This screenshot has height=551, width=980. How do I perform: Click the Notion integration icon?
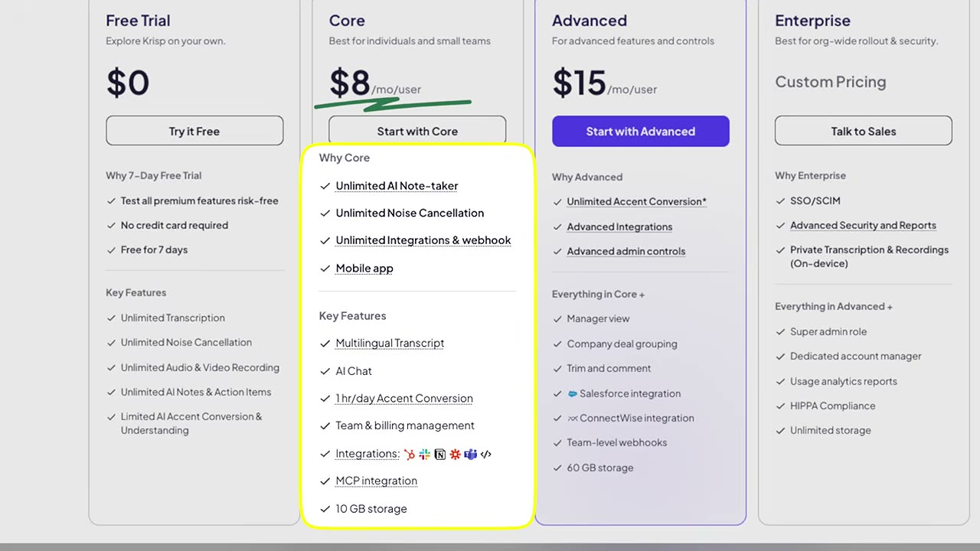[x=440, y=454]
